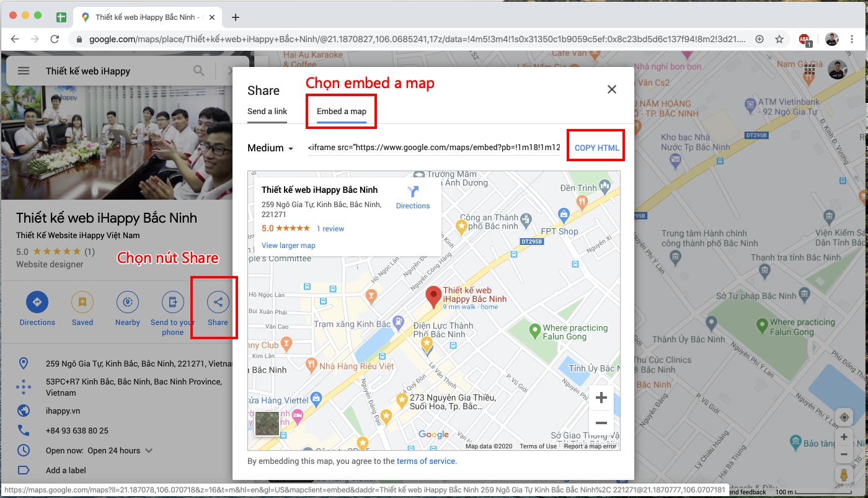Image resolution: width=868 pixels, height=498 pixels.
Task: Expand the Open 24 hours schedule
Action: (x=149, y=450)
